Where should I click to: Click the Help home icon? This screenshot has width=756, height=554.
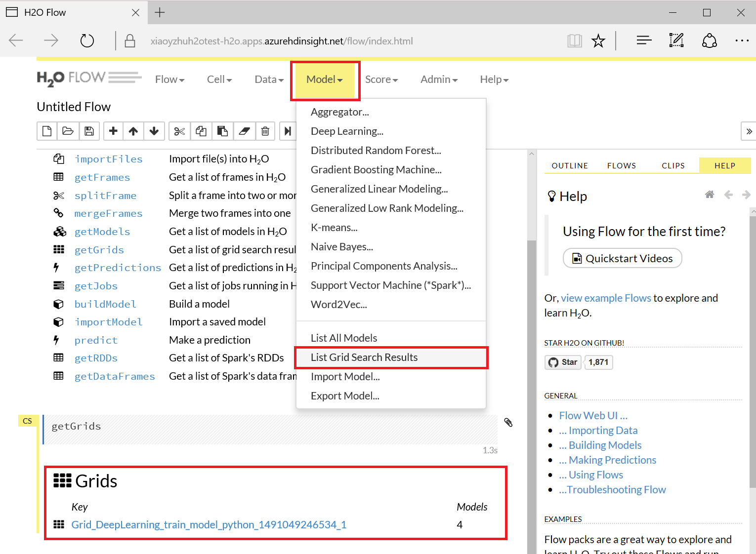pyautogui.click(x=710, y=195)
